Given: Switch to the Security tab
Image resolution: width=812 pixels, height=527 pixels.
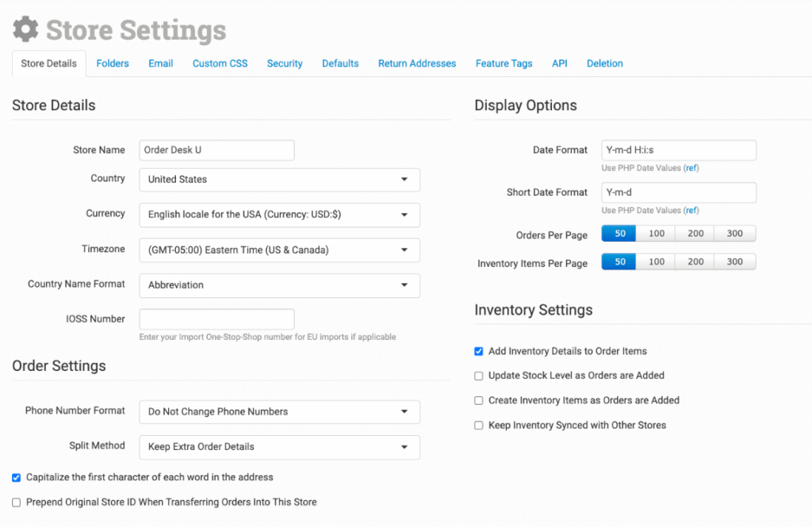Looking at the screenshot, I should click(285, 63).
